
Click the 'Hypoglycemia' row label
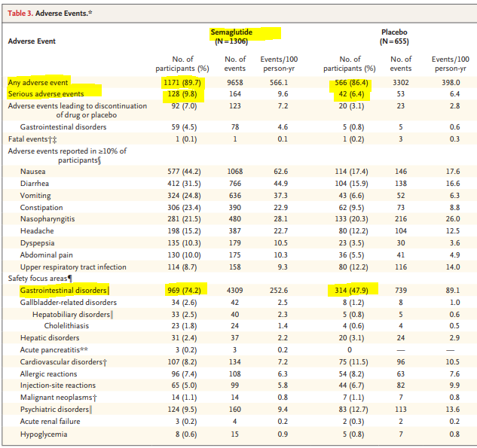[x=44, y=434]
